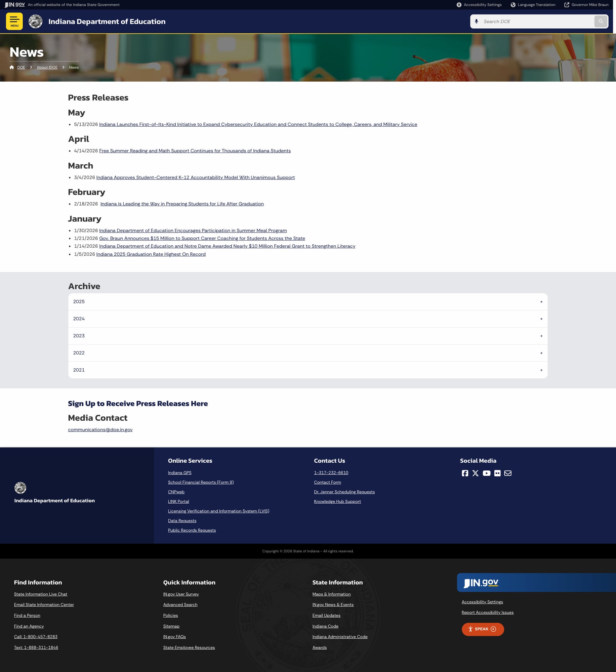
Task: Open the Public Records Requests link
Action: point(192,530)
